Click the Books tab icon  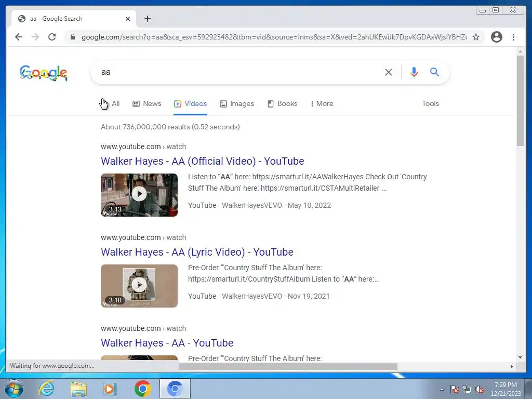point(270,104)
